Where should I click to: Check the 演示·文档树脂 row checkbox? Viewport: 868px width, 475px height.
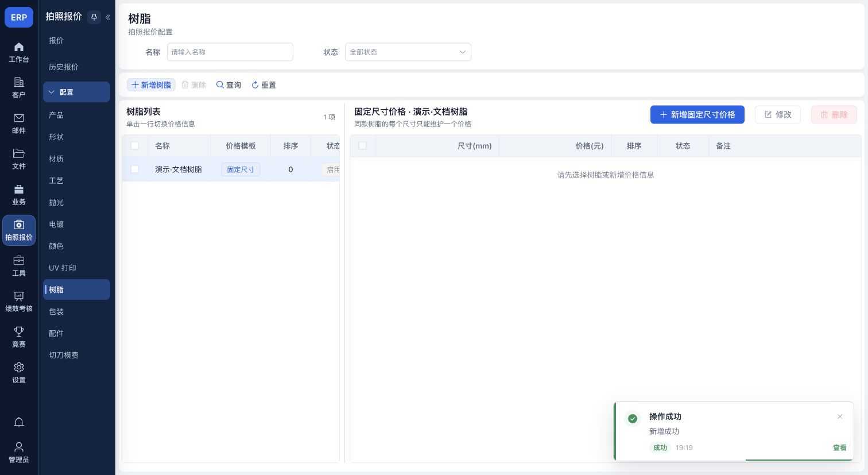[x=135, y=169]
